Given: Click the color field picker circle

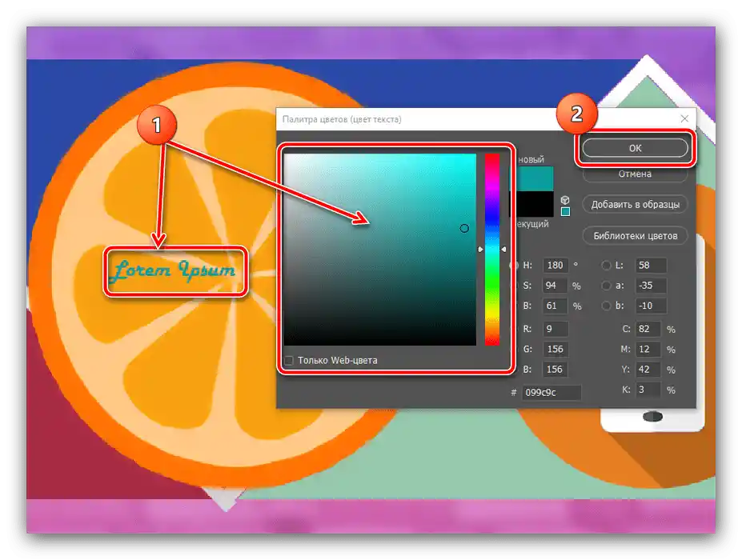Looking at the screenshot, I should click(x=464, y=229).
